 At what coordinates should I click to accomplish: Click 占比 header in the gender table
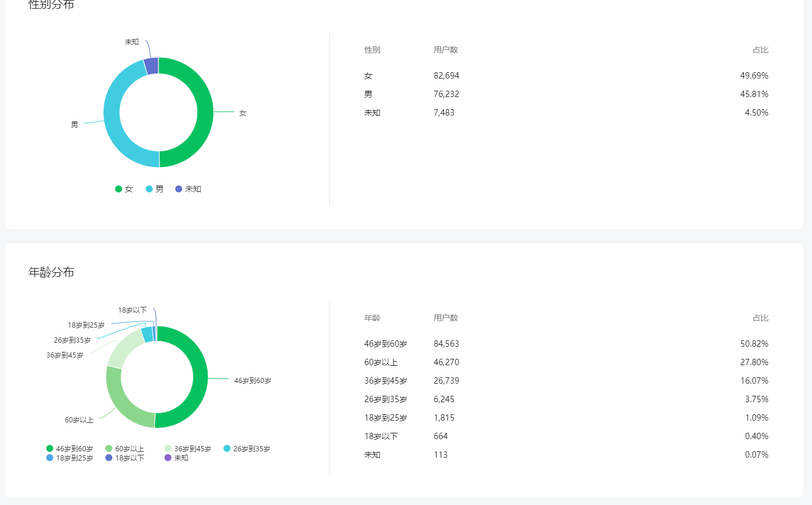pos(760,50)
